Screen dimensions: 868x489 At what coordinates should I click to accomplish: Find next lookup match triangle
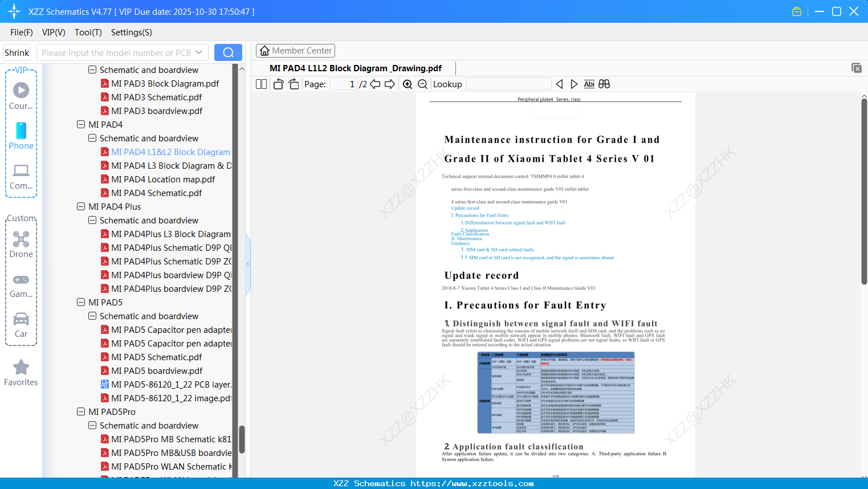[x=574, y=84]
